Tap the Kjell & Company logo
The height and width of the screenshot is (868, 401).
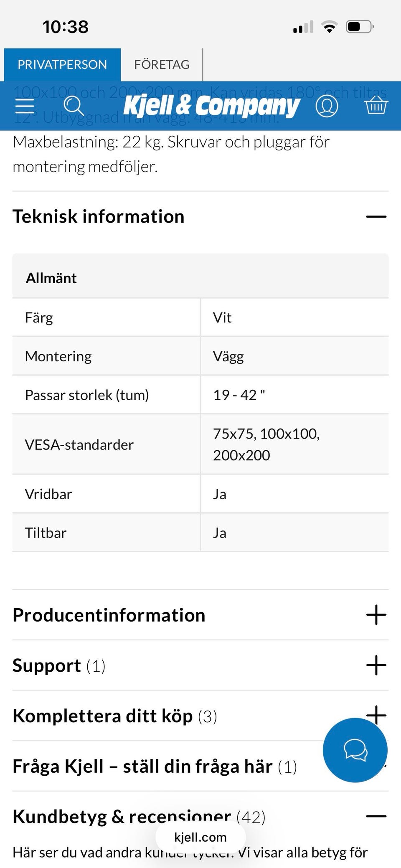click(x=211, y=106)
